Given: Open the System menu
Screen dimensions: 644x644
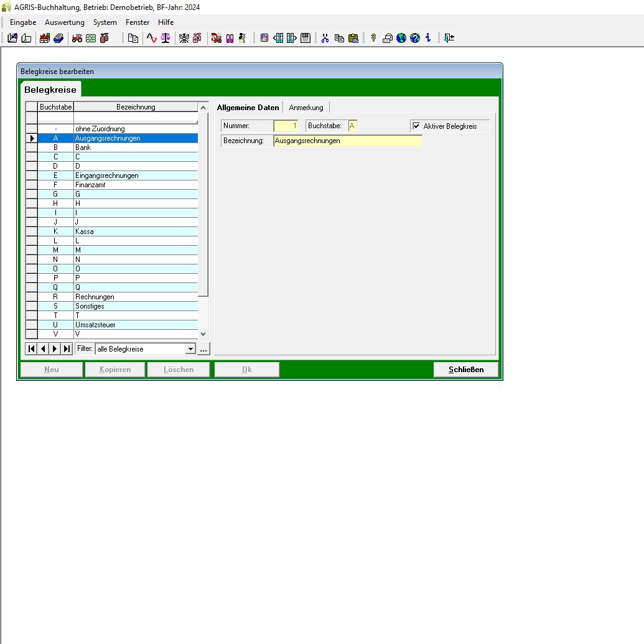Looking at the screenshot, I should (105, 22).
